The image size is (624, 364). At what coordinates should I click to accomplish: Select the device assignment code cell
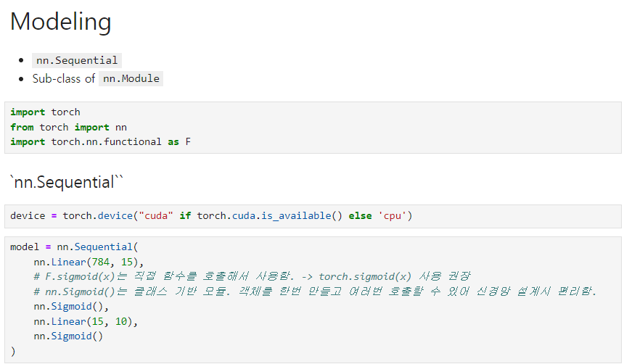click(x=313, y=216)
